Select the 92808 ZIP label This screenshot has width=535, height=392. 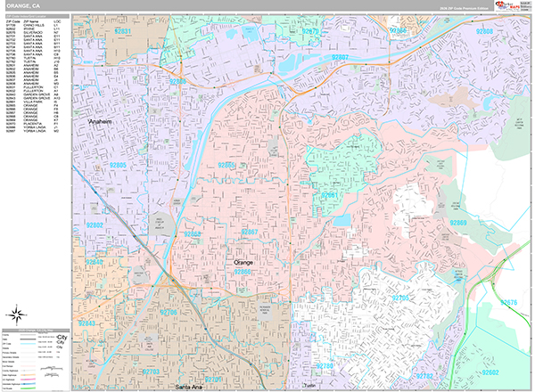[x=484, y=31]
